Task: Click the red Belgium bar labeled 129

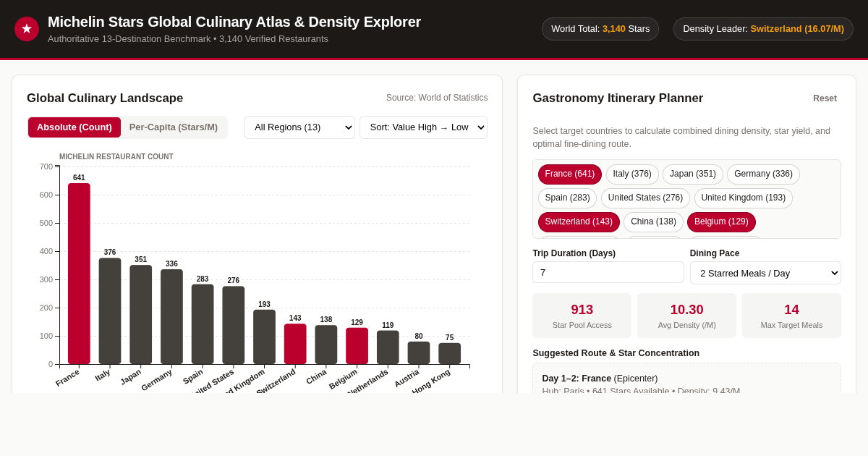Action: (357, 346)
